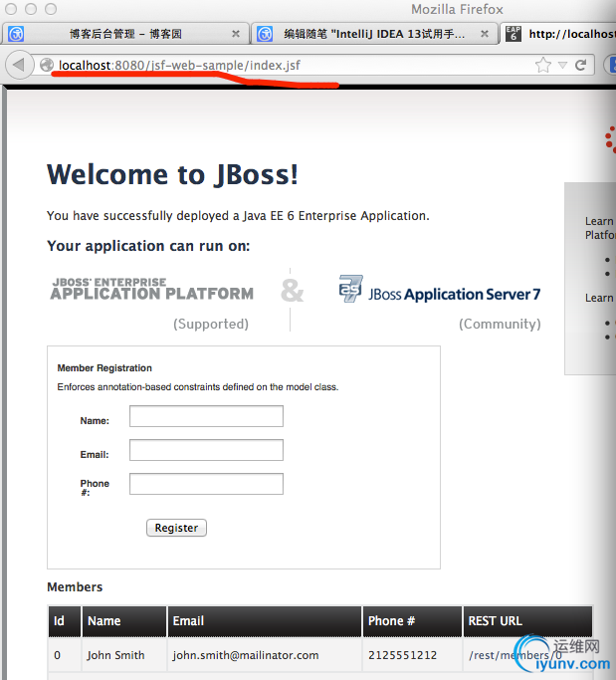Click the JBoss Enterprise Application Platform logo
The height and width of the screenshot is (680, 616).
point(151,290)
